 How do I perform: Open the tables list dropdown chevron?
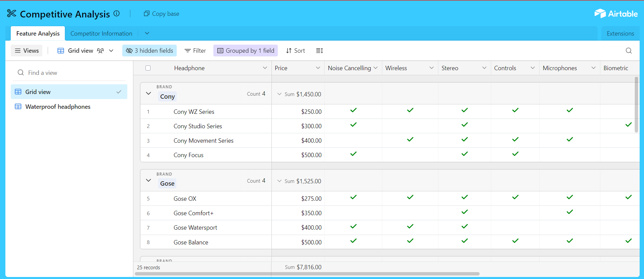(147, 33)
